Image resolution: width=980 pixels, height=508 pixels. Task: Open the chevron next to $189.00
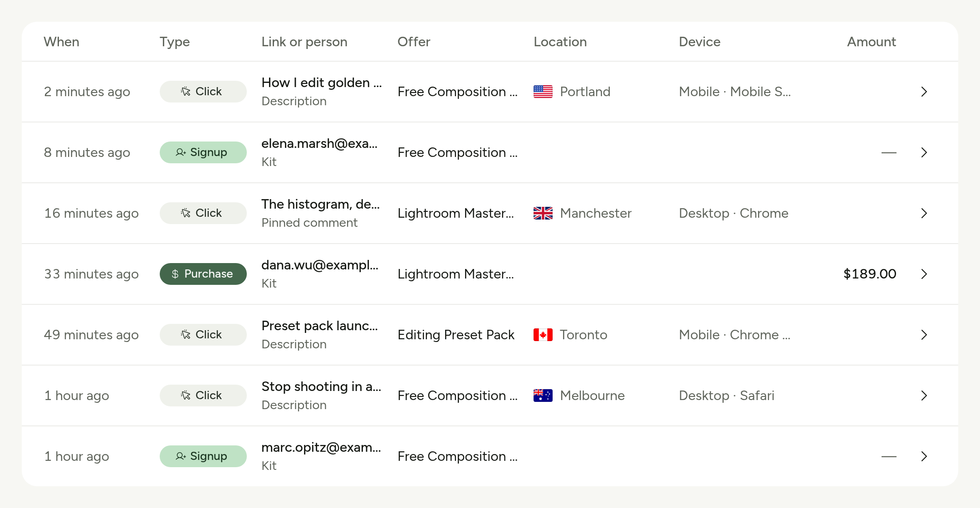click(x=924, y=274)
